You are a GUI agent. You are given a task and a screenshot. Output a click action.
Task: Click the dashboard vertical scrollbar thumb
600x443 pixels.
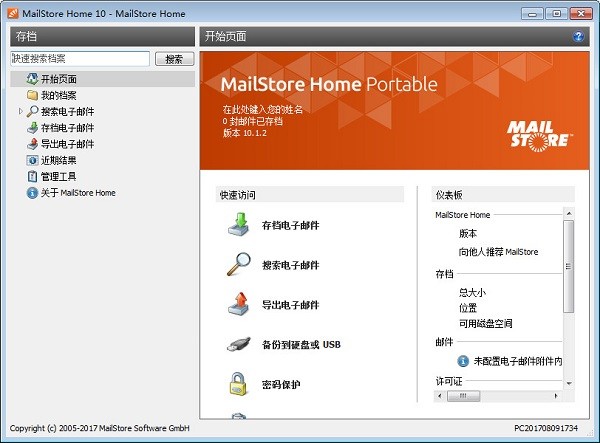[569, 266]
